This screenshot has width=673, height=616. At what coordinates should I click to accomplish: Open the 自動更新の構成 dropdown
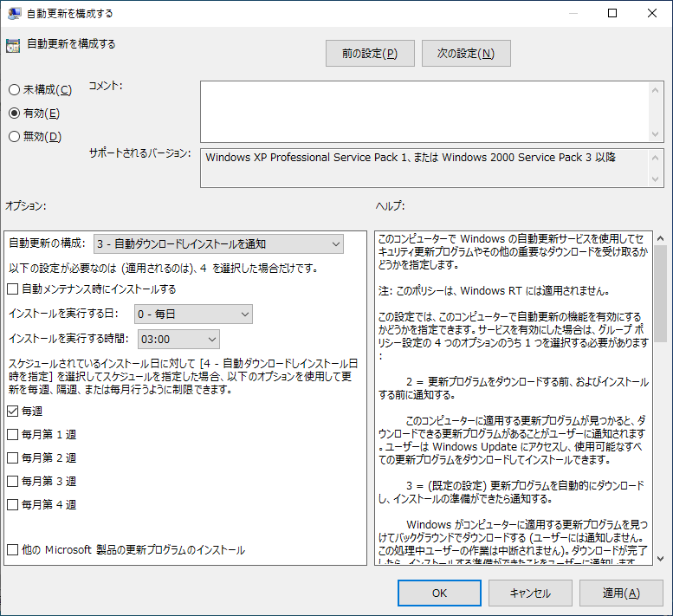pos(218,243)
